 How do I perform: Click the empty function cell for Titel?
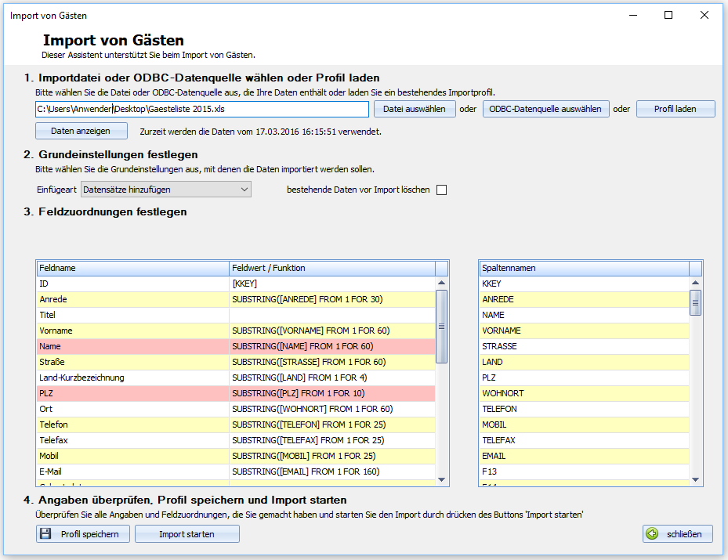332,315
